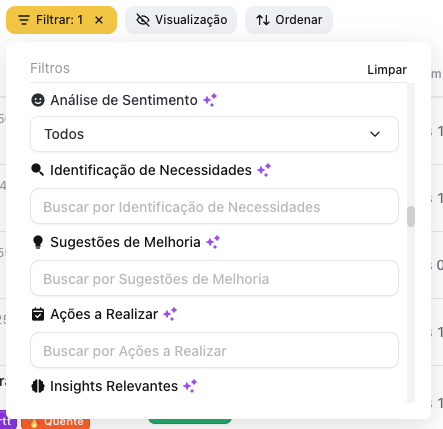The width and height of the screenshot is (443, 429).
Task: Click the filter lines icon in Filtrar button
Action: coord(24,20)
